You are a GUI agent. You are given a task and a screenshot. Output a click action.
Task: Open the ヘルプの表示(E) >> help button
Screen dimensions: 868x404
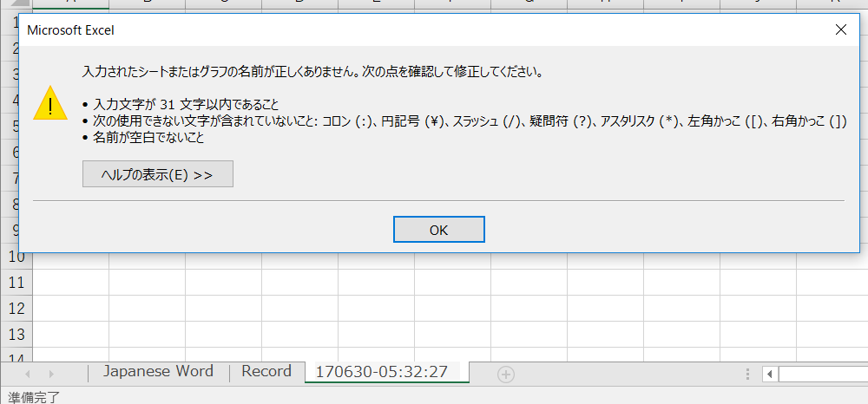(158, 174)
